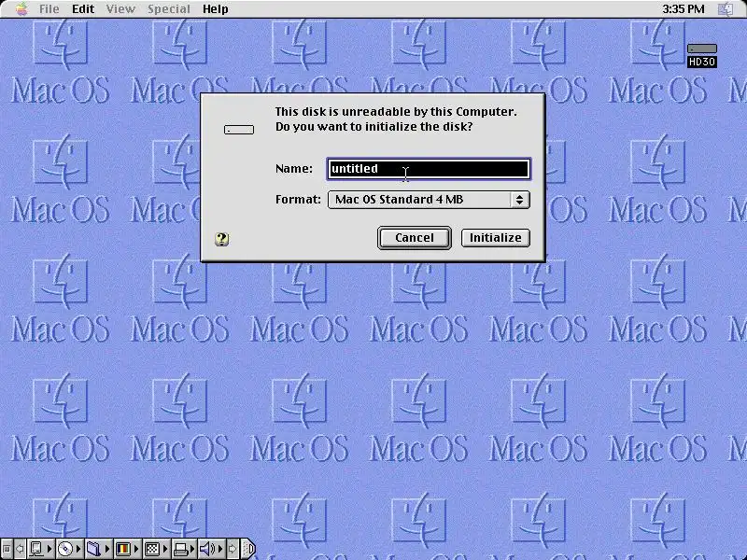Click the Cancel button
This screenshot has width=747, height=560.
(414, 238)
